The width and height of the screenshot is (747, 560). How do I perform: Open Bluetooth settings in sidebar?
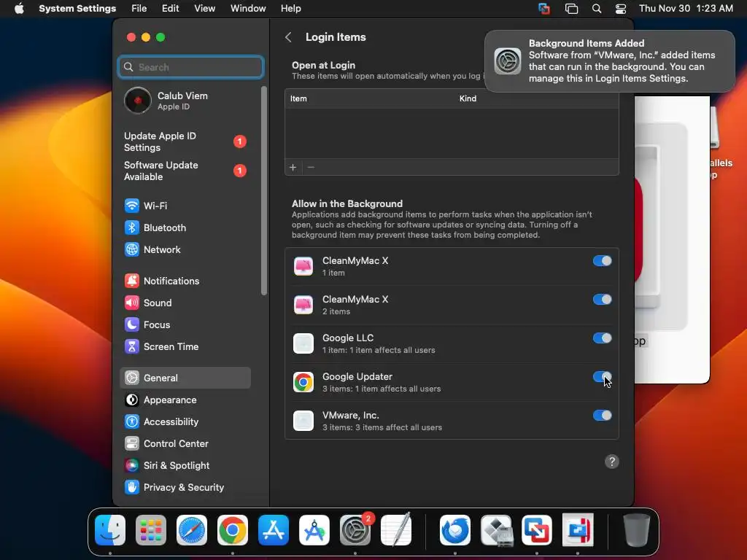pos(185,227)
